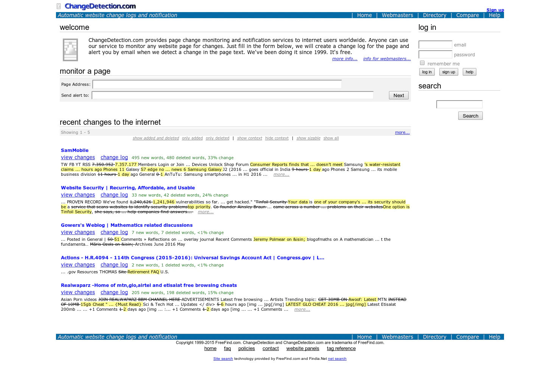
Task: Toggle the remember me checkbox
Action: pos(422,63)
